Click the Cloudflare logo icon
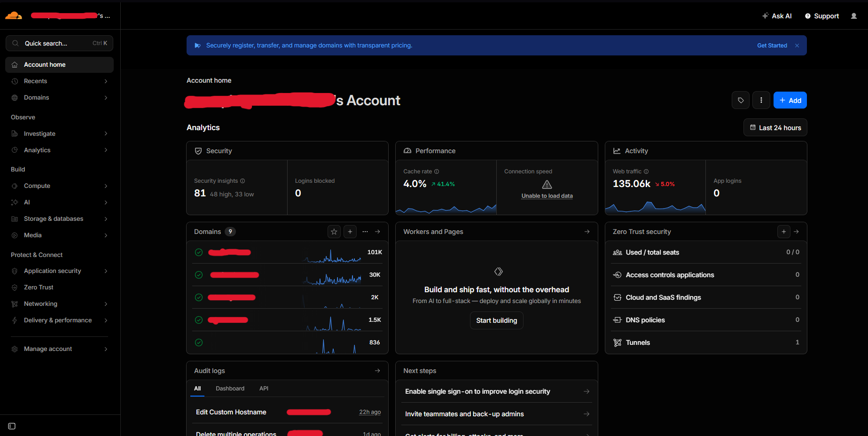Screen dimensions: 868x436 [14, 16]
